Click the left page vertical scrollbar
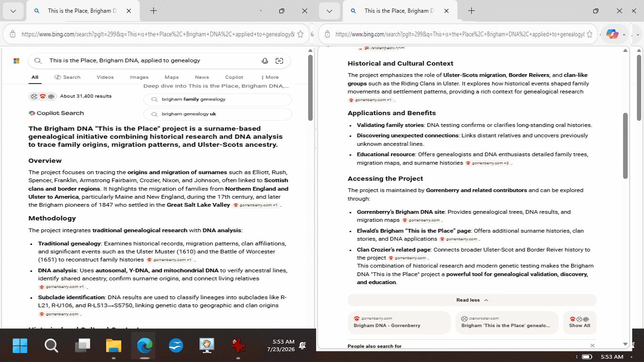The height and width of the screenshot is (362, 644). point(310,87)
